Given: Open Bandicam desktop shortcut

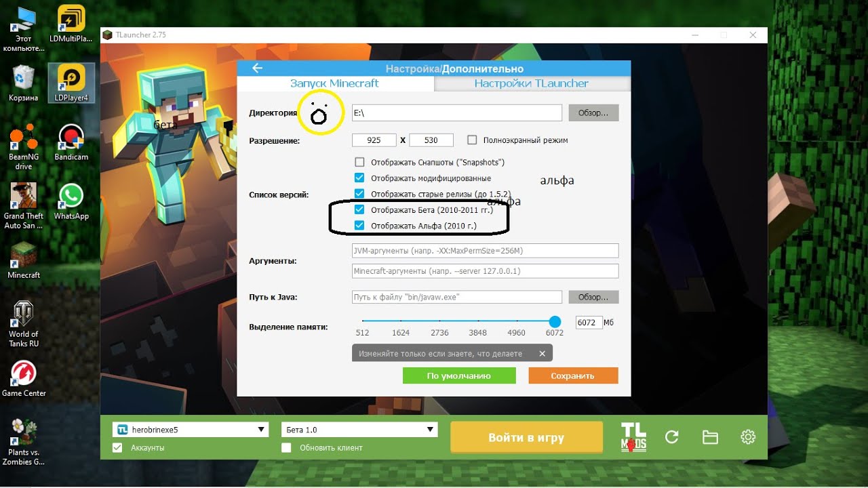Looking at the screenshot, I should [71, 142].
